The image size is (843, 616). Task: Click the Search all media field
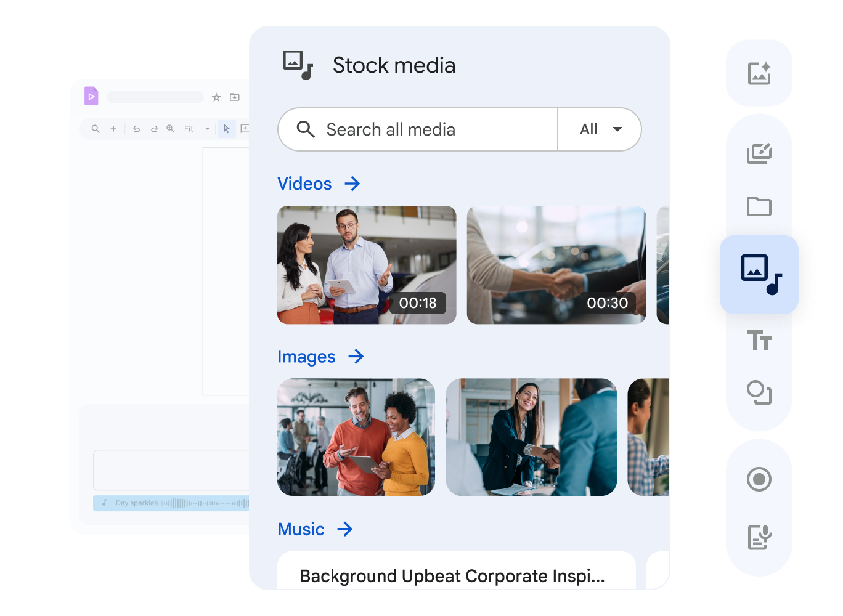click(417, 129)
